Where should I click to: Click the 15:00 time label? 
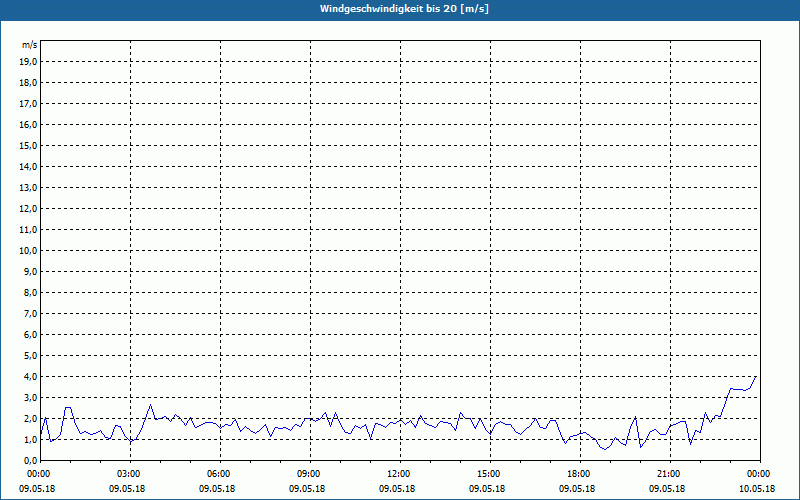coord(490,474)
